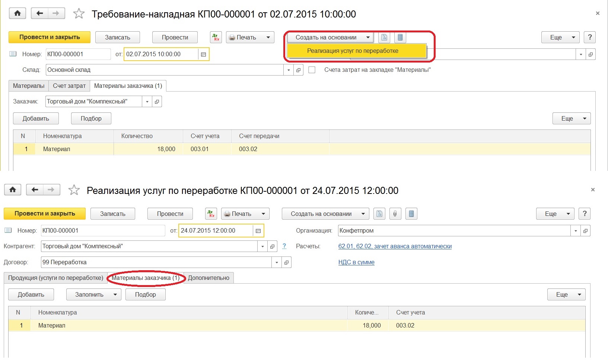Open the help question-mark button in the top window
The width and height of the screenshot is (608, 364).
click(x=589, y=37)
